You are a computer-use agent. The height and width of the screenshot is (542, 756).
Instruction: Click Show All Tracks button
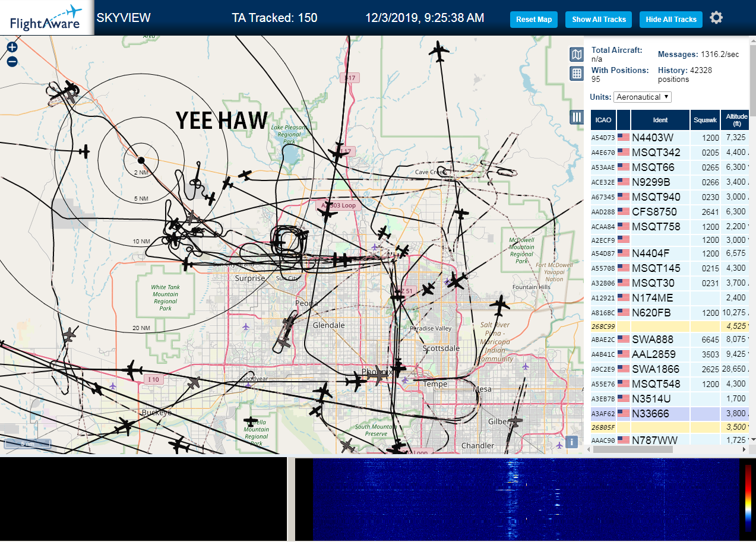(599, 20)
